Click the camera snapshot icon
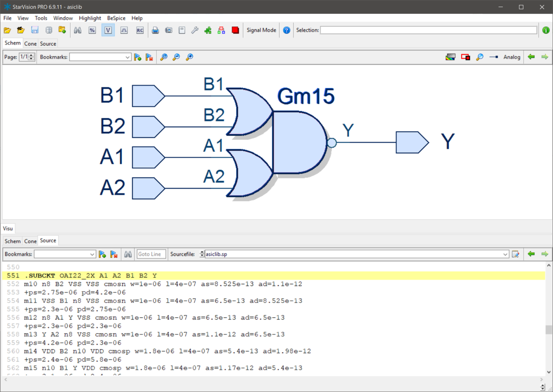The image size is (553, 392). (x=169, y=30)
